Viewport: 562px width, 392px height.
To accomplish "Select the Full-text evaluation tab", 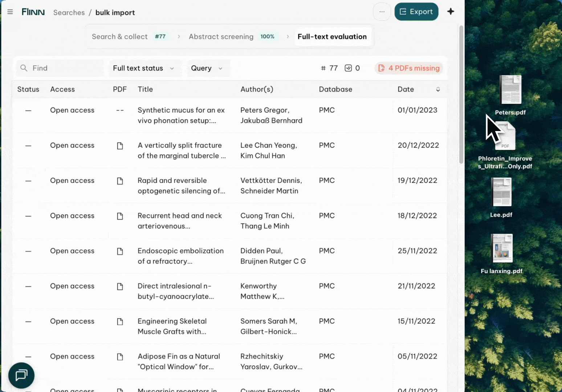I will point(332,37).
